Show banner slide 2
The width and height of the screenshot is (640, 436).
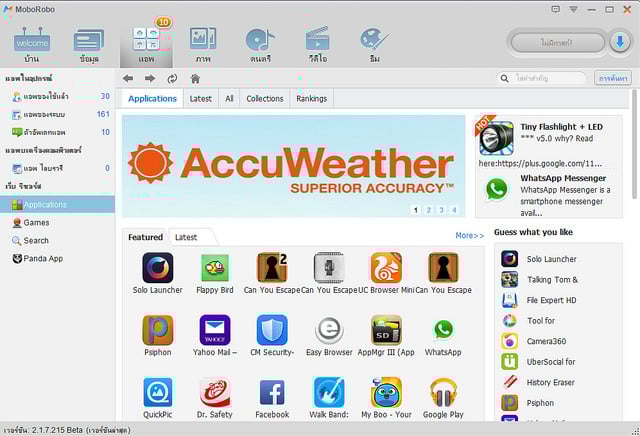[x=429, y=210]
